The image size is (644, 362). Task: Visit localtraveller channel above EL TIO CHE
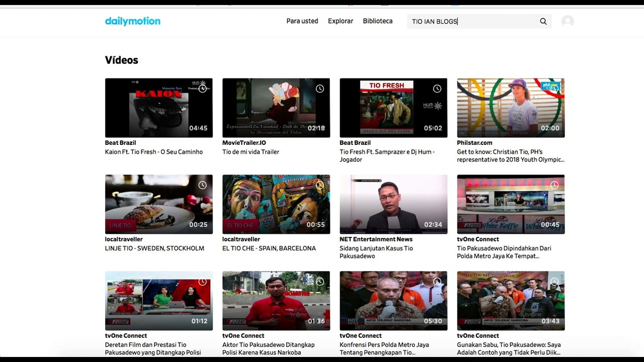coord(241,239)
